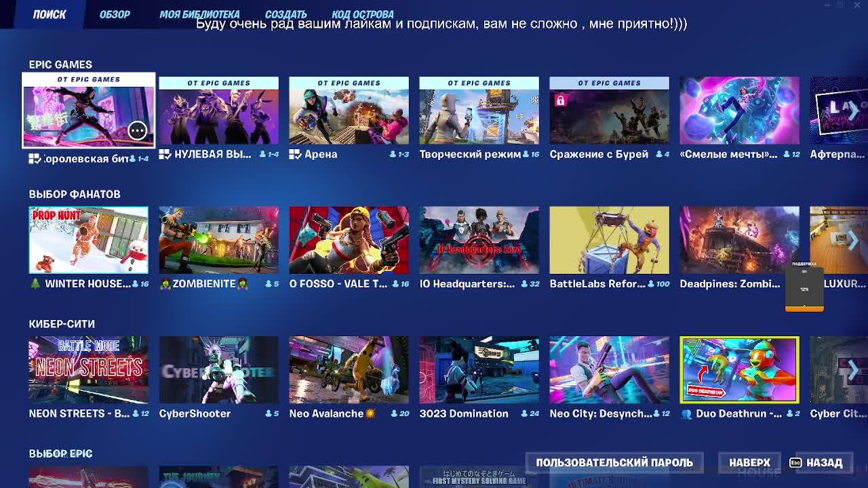Click the КИБЕР-СИТИ section heading
Image resolution: width=868 pixels, height=488 pixels.
[x=62, y=324]
